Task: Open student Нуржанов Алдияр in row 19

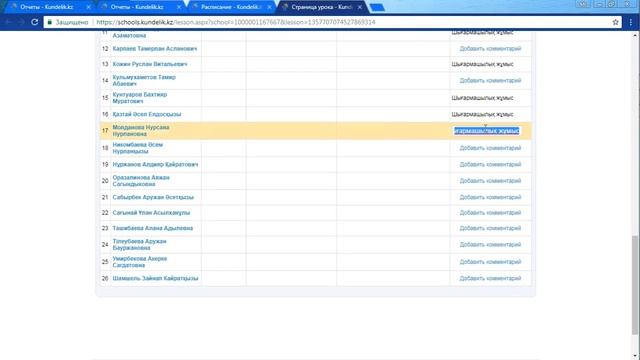Action: (x=156, y=164)
